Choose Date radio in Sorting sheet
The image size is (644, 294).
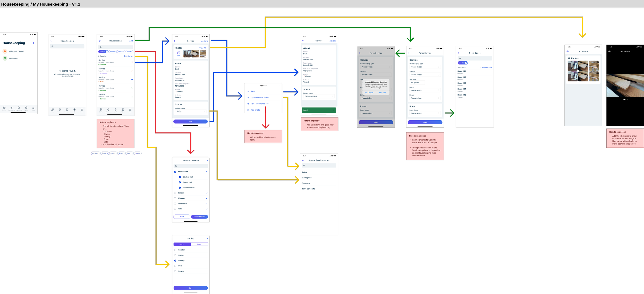click(175, 266)
